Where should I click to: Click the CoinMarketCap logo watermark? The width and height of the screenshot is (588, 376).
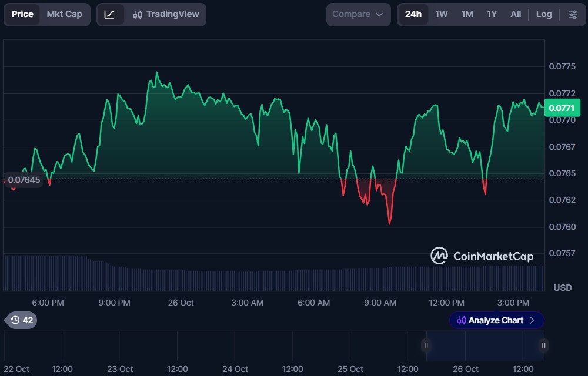point(482,256)
